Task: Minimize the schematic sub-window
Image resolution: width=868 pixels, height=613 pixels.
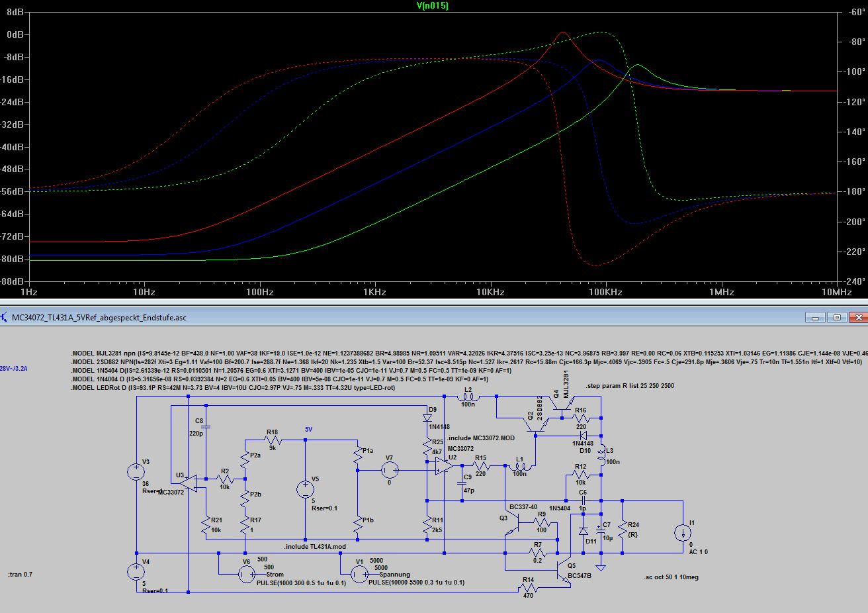Action: tap(814, 318)
